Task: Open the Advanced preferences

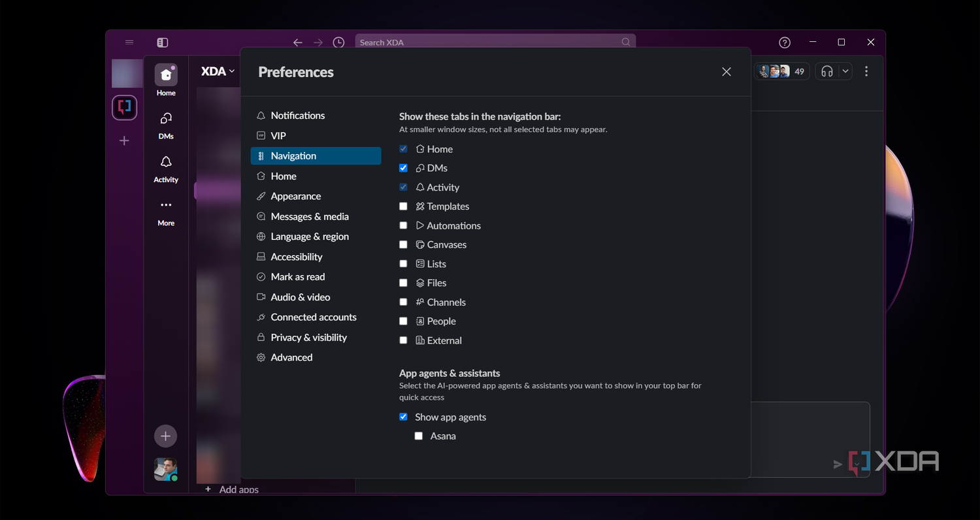Action: click(x=316, y=357)
